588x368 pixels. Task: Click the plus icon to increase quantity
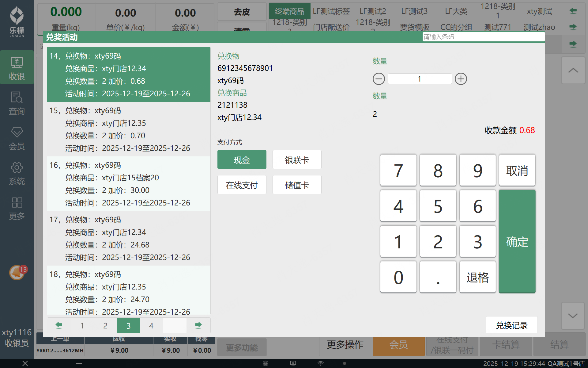pos(461,79)
